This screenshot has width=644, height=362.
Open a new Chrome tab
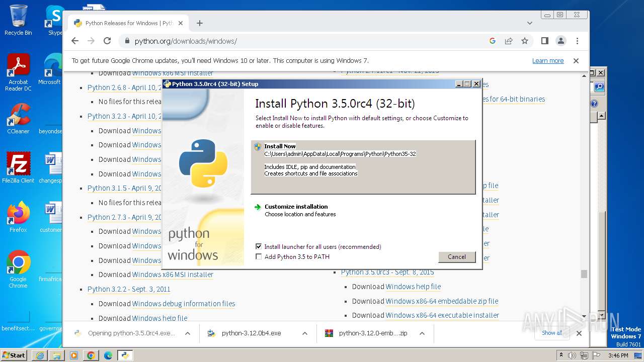click(200, 23)
